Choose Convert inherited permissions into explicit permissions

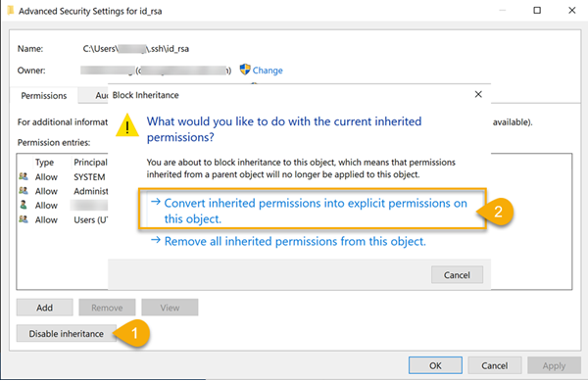[312, 211]
